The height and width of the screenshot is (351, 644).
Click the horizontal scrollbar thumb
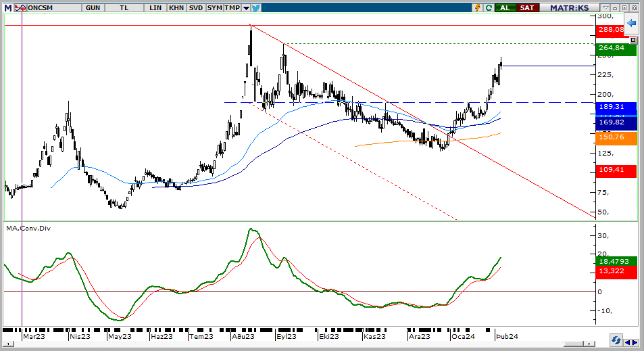coord(574,344)
